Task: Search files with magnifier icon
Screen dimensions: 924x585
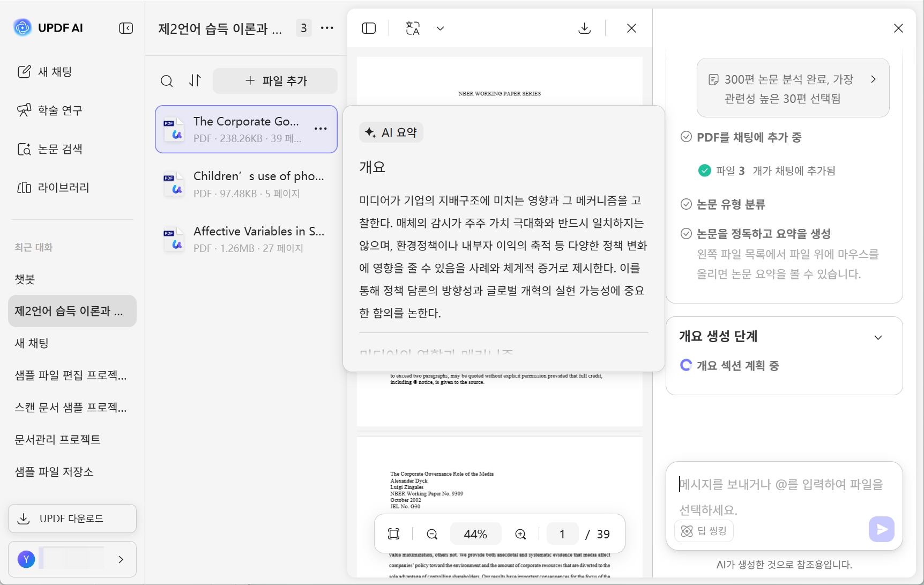Action: click(167, 81)
